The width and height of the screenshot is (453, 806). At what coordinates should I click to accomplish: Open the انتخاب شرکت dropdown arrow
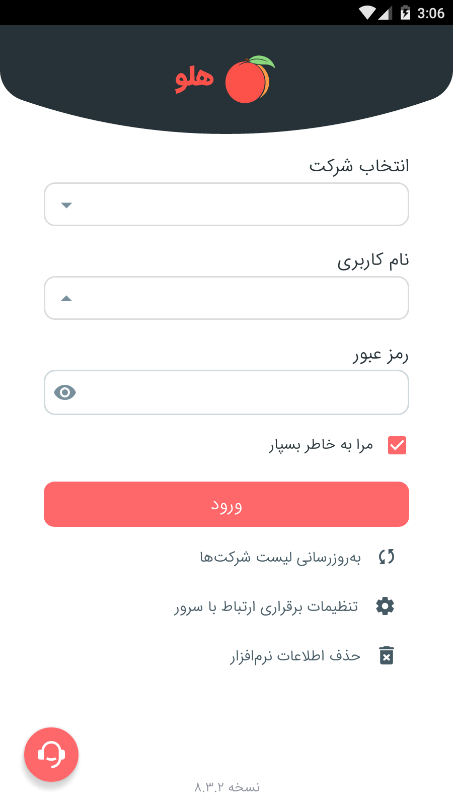pos(66,205)
